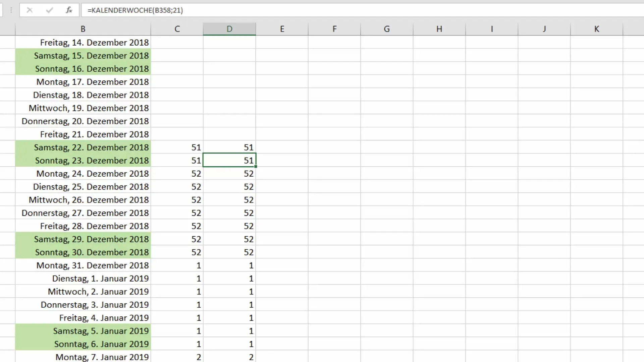Click cell 'Montag, 31. Dezember 2018'

83,265
